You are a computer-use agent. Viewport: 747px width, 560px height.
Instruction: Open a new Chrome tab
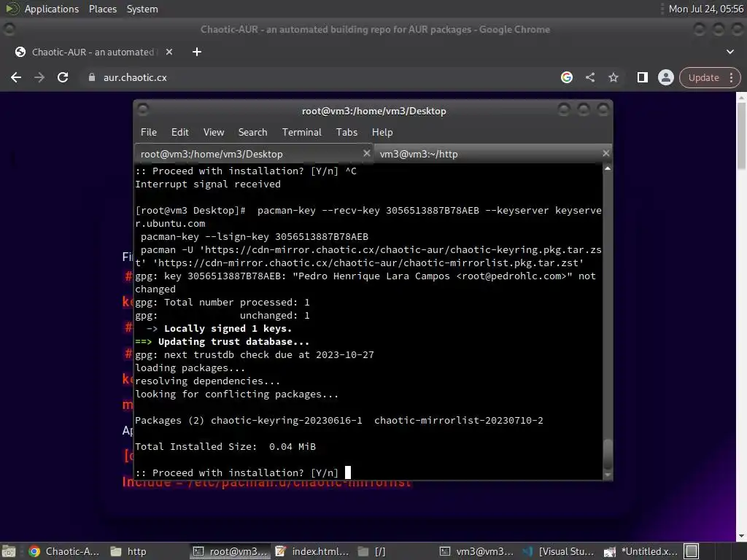pos(197,52)
